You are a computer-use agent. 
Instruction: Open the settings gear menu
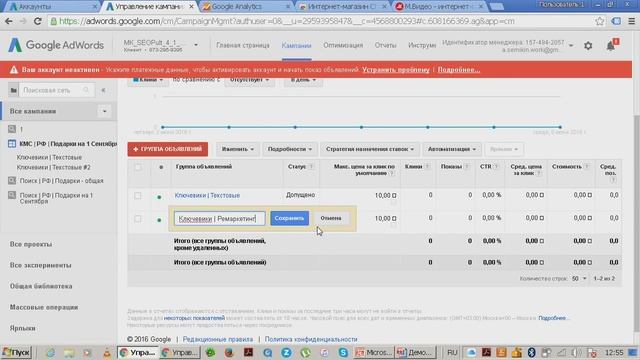[588, 46]
